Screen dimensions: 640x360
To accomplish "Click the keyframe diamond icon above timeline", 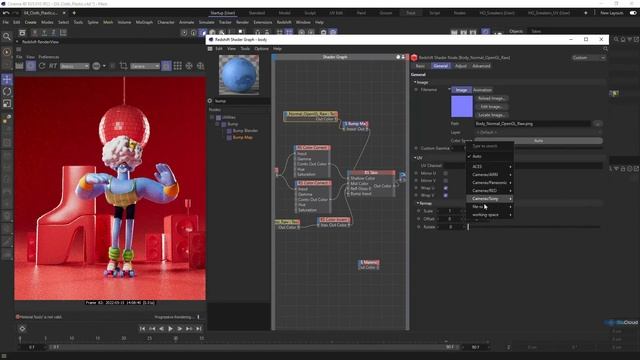I will click(x=22, y=329).
